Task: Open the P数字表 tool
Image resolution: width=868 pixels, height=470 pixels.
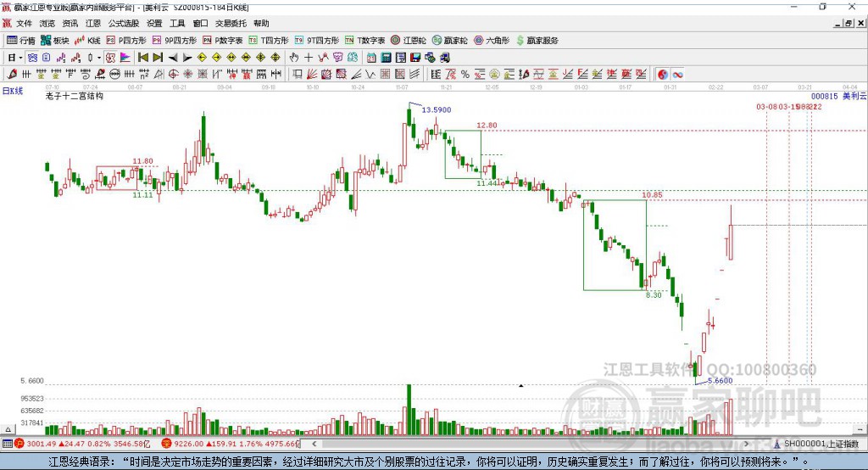Action: tap(223, 41)
